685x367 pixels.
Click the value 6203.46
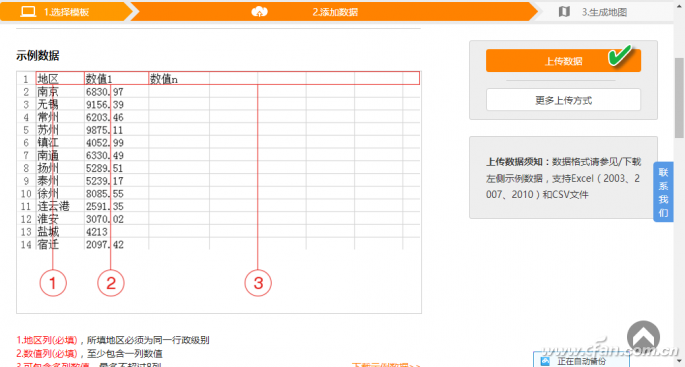click(x=105, y=117)
